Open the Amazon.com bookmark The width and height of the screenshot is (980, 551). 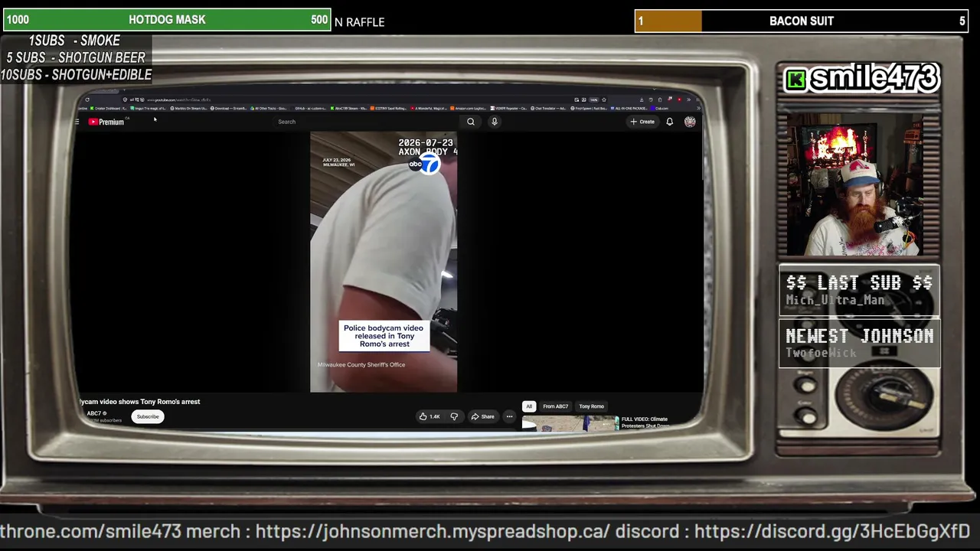click(469, 109)
